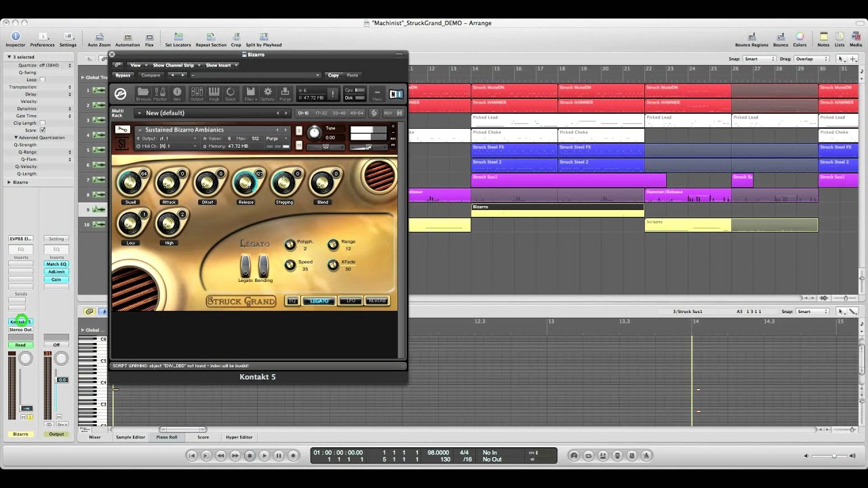Click the Kontakt Info icon
The width and height of the screenshot is (868, 488).
[177, 94]
